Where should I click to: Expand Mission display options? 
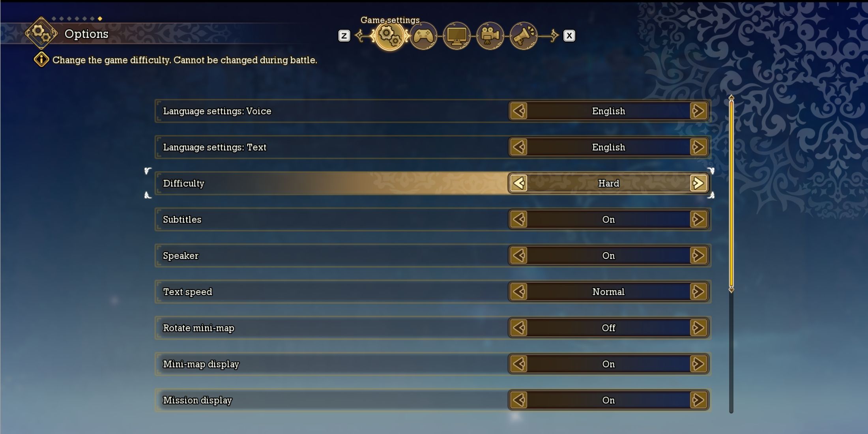700,400
